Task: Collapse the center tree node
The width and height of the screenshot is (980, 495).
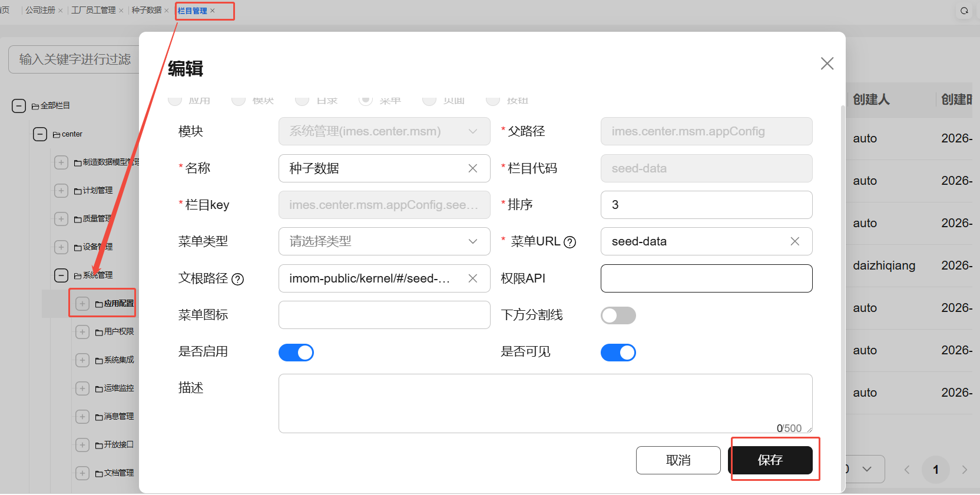Action: pos(40,134)
